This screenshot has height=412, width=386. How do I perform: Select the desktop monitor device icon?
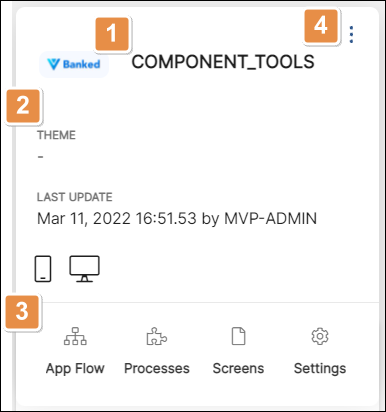point(84,269)
